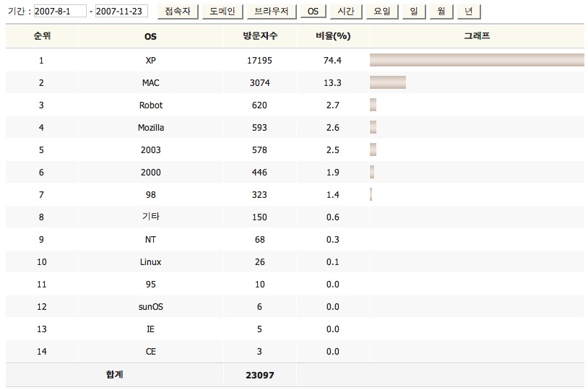Select the Linux row OS cell

pos(151,261)
